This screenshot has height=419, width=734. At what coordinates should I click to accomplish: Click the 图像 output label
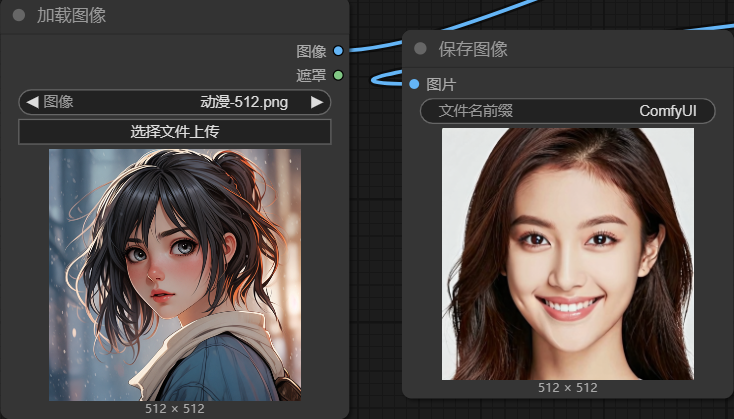point(311,51)
